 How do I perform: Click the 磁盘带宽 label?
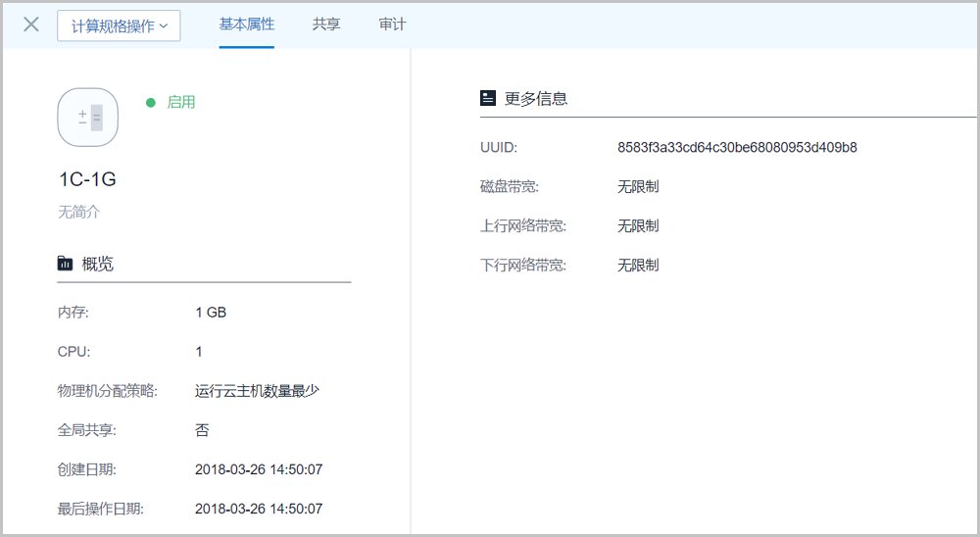tap(510, 186)
